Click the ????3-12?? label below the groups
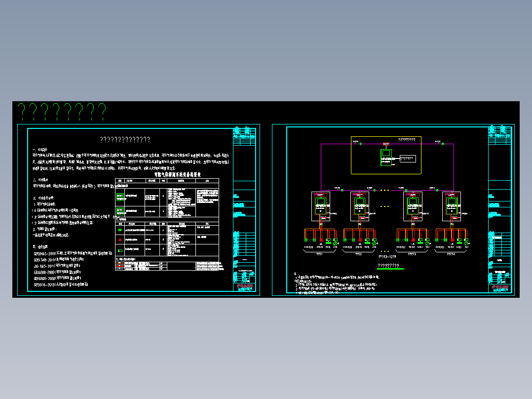 (387, 257)
